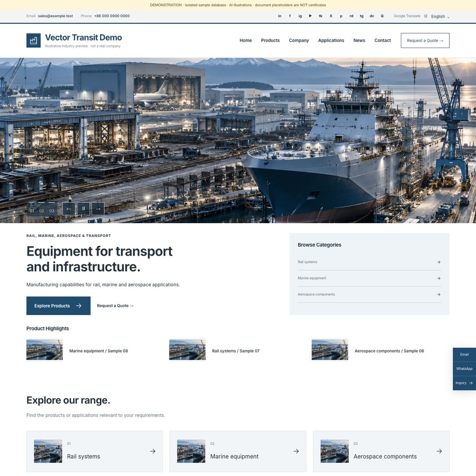The image size is (476, 476).
Task: Open the Telegram 'tg' social icon
Action: point(362,16)
